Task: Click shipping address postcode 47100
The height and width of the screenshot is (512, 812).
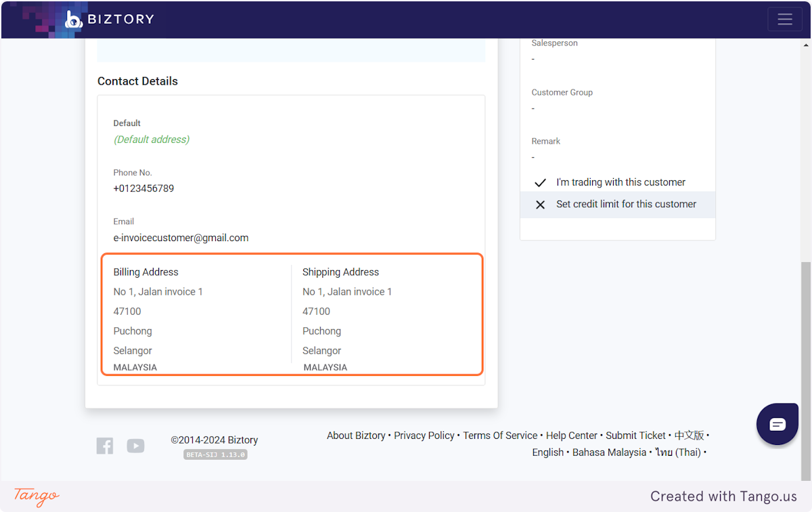Action: click(x=316, y=312)
